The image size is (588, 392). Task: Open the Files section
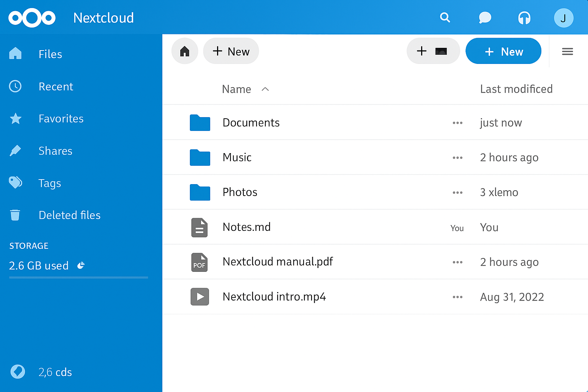point(50,54)
